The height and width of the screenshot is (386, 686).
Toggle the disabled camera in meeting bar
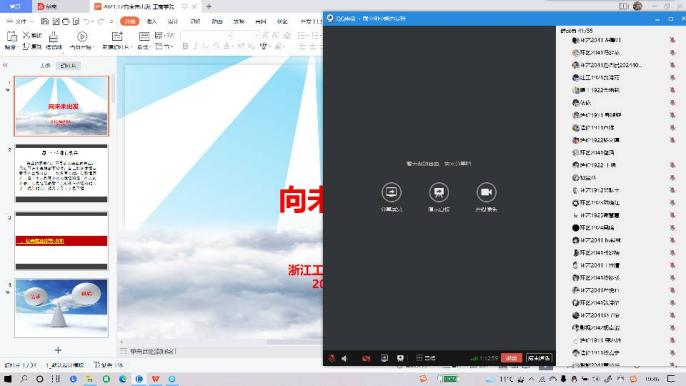tap(366, 358)
